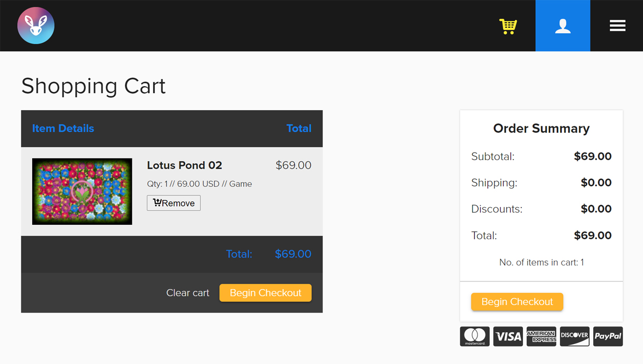Expand the hamburger menu
The image size is (643, 364).
click(x=617, y=26)
